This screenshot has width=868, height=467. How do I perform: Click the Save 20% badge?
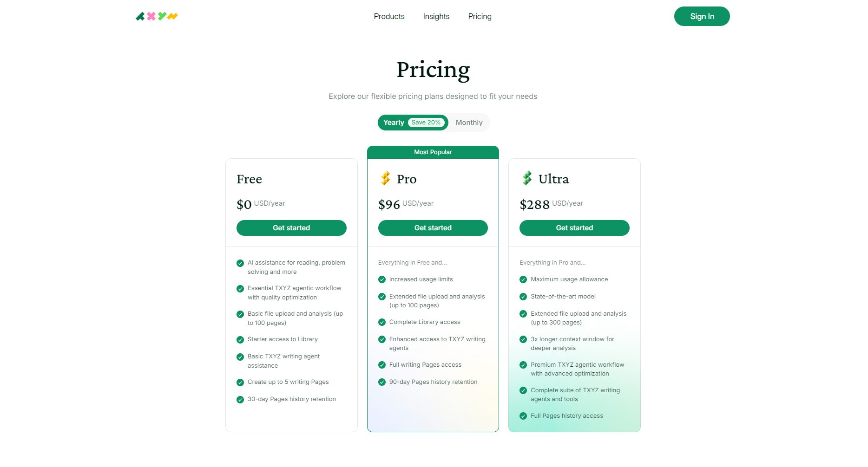[426, 122]
